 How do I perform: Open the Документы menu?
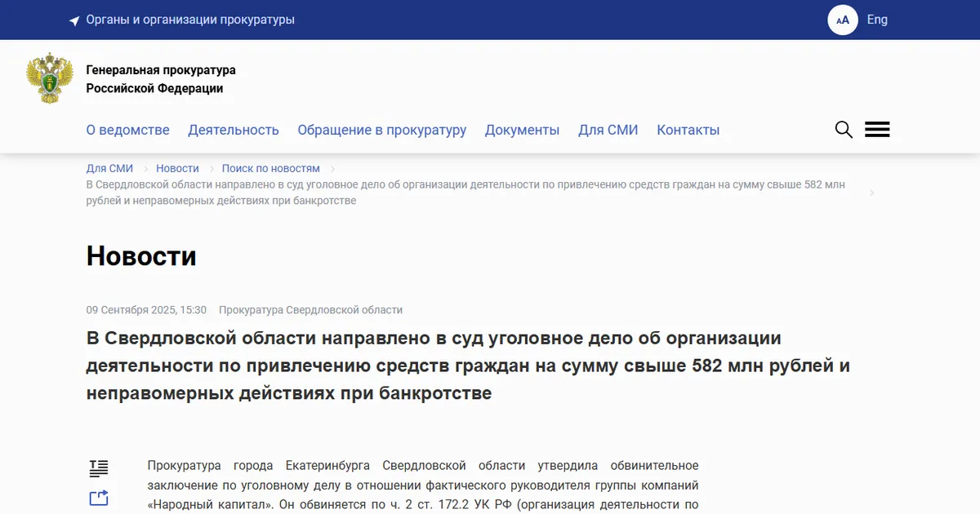[523, 130]
